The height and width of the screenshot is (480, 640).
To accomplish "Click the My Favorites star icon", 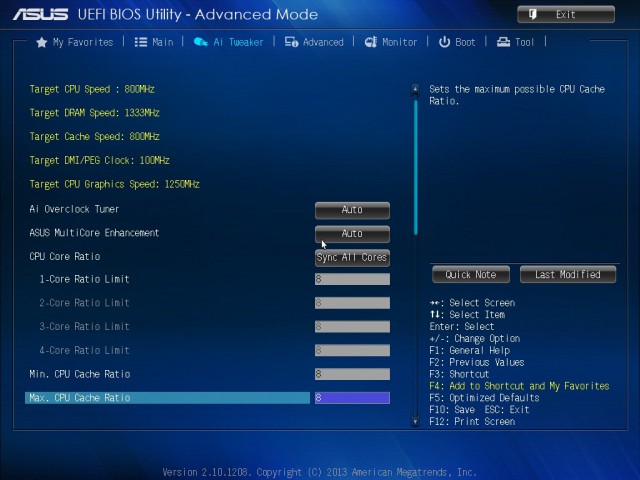I will pos(42,42).
